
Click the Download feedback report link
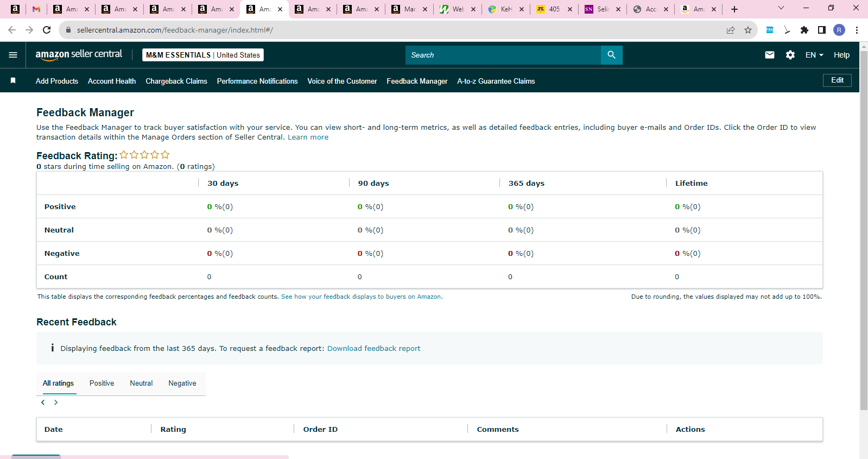point(373,348)
